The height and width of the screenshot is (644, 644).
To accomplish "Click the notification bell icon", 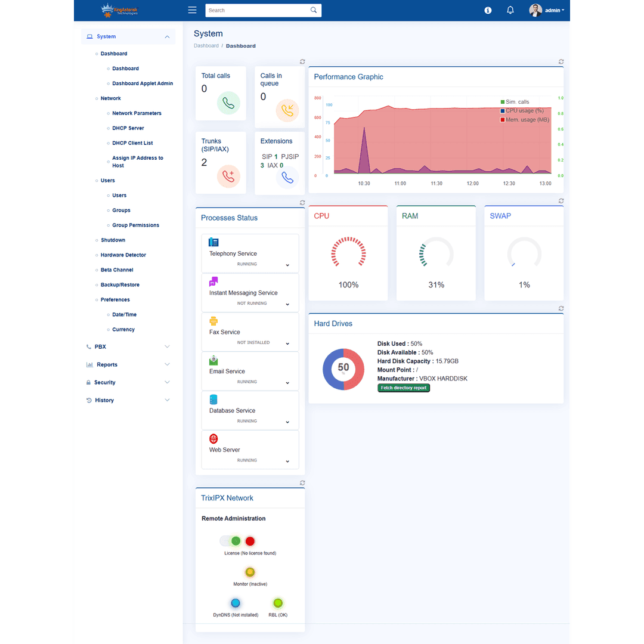I will click(x=510, y=10).
